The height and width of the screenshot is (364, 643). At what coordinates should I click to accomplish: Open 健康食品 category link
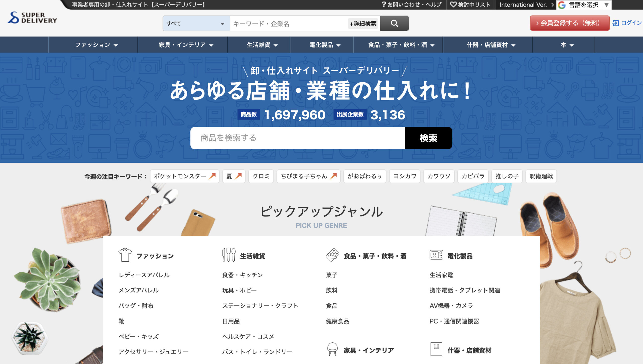tap(338, 321)
